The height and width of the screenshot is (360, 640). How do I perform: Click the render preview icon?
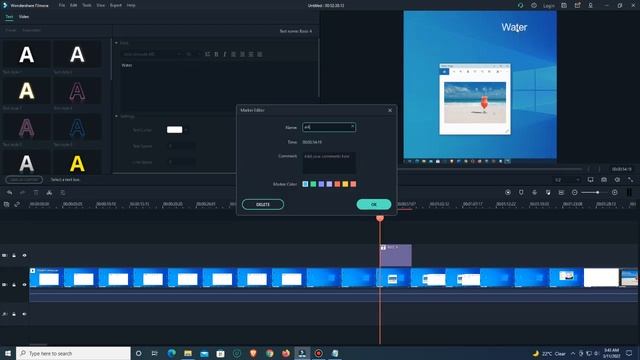[x=508, y=192]
